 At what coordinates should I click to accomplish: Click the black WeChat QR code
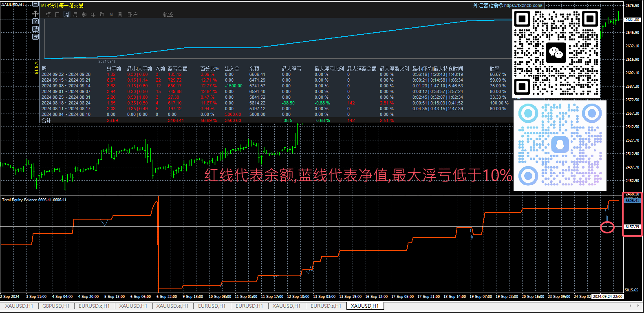(556, 53)
